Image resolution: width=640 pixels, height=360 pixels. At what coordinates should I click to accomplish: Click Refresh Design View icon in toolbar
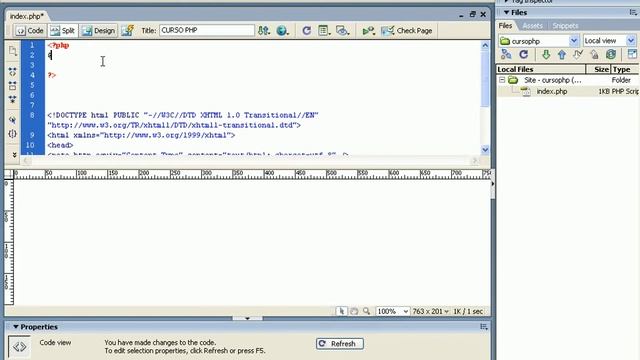click(x=307, y=31)
